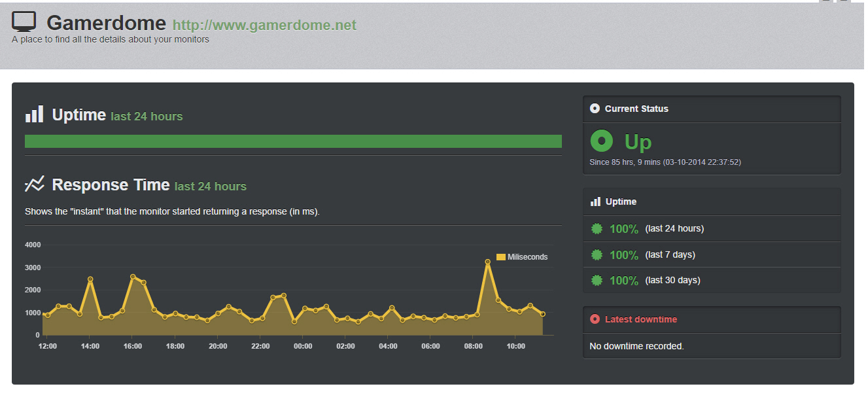Click the green uptime progress bar
The image size is (868, 399).
click(x=293, y=141)
